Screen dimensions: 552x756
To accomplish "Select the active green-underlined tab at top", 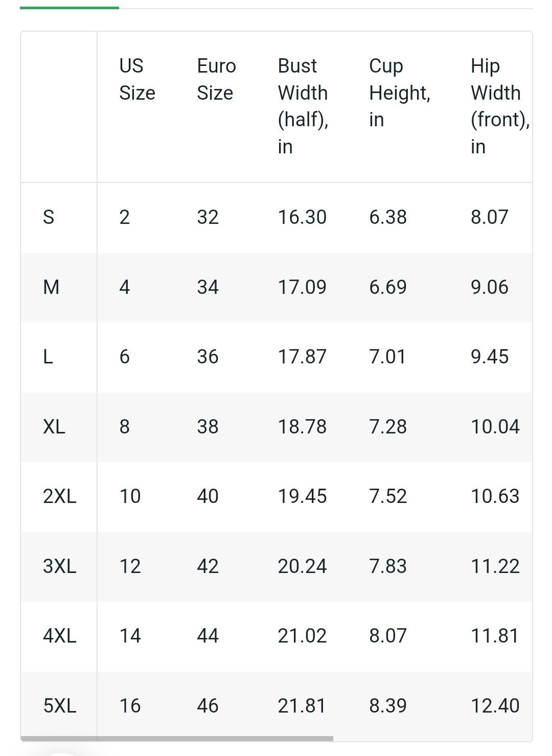I will click(70, 8).
